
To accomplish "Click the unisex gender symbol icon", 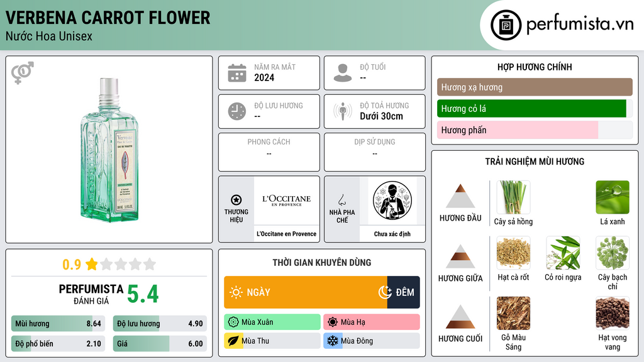I will (x=23, y=73).
